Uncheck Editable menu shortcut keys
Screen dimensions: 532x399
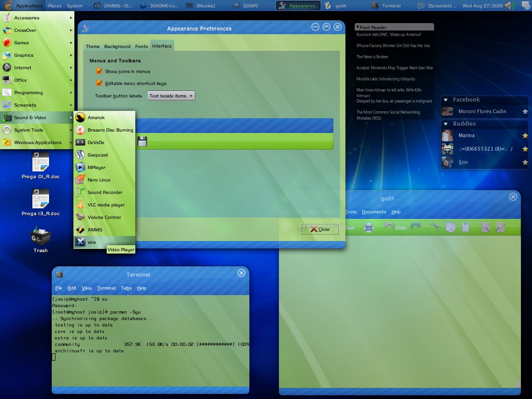click(x=99, y=83)
